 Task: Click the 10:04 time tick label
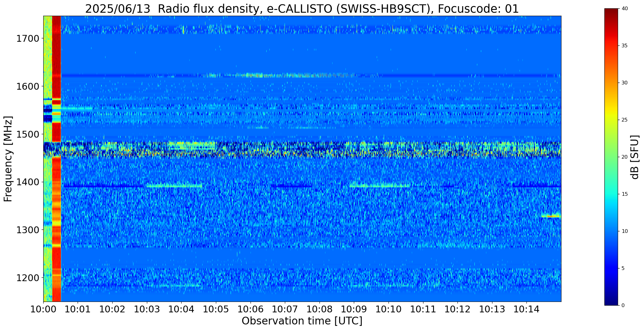(x=181, y=309)
